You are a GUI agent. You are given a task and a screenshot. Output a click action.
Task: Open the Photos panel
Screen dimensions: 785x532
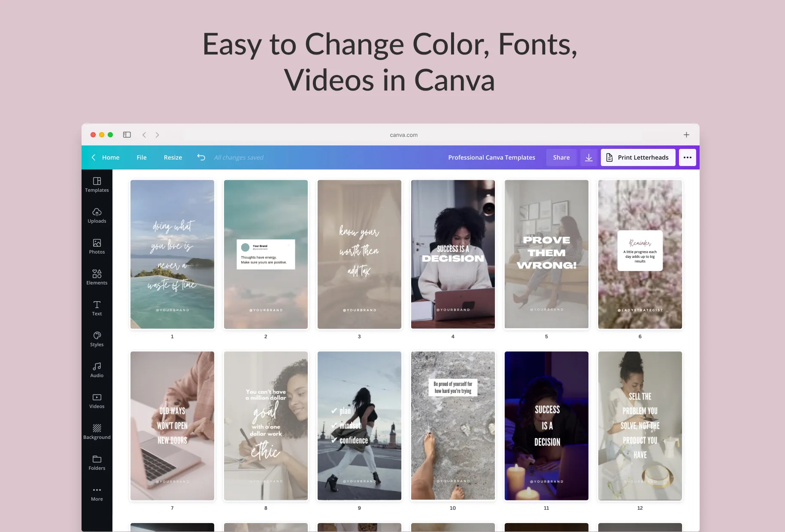click(97, 247)
